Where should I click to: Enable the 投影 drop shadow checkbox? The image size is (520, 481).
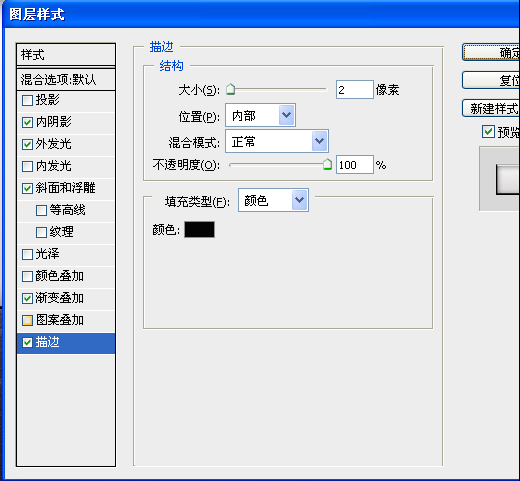point(27,100)
